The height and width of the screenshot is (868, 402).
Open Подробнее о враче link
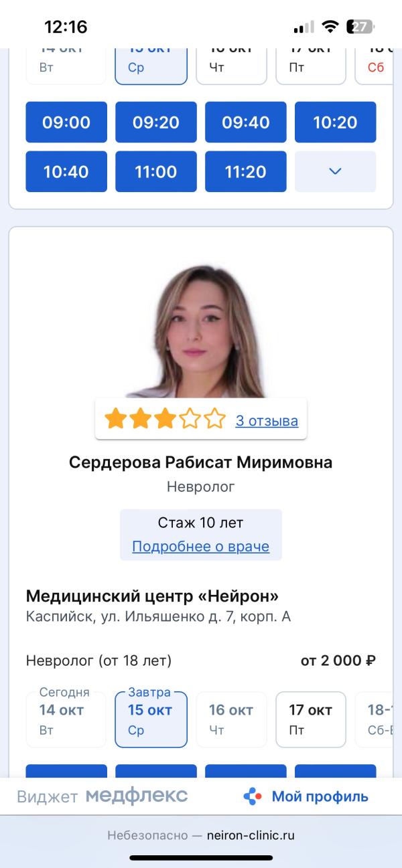[201, 546]
